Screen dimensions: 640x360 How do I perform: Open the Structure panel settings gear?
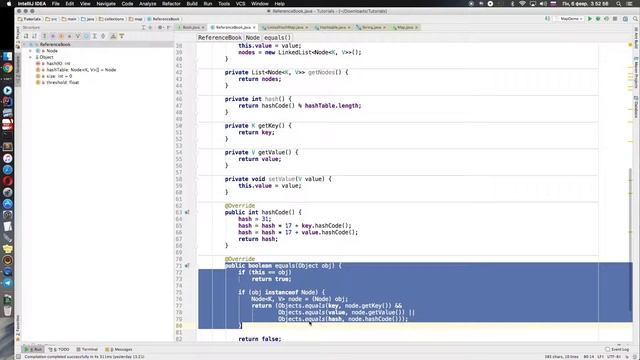[160, 27]
